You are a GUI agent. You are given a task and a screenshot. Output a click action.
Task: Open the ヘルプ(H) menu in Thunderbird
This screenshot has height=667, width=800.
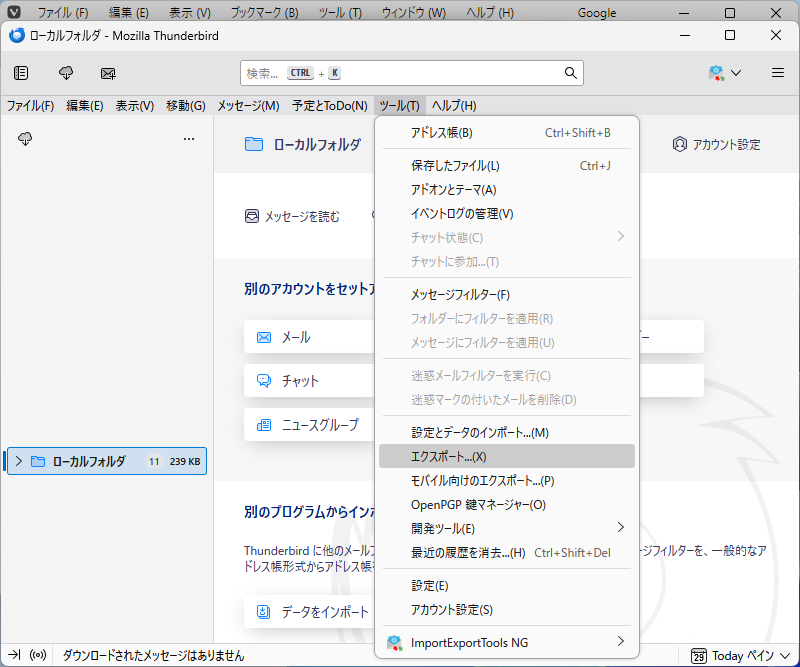click(x=454, y=106)
